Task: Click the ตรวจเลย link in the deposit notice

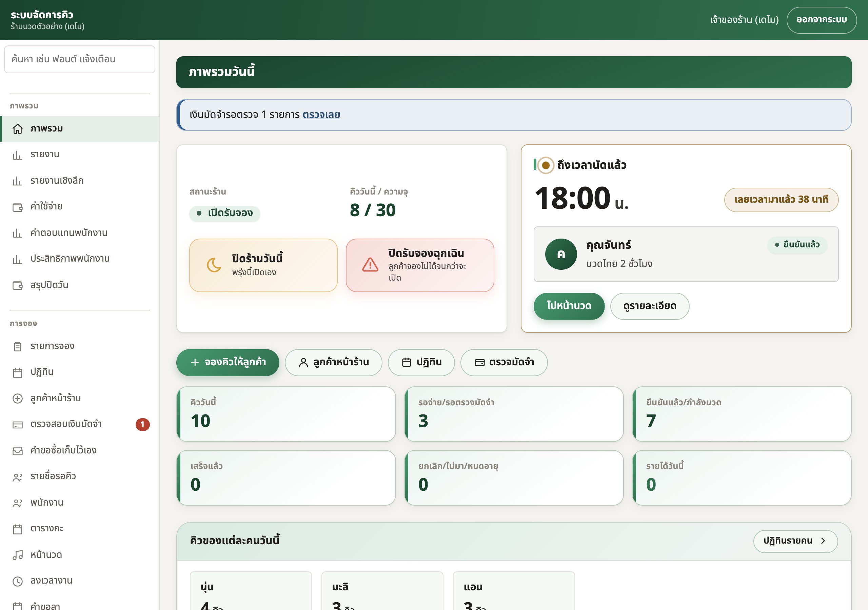Action: tap(321, 115)
